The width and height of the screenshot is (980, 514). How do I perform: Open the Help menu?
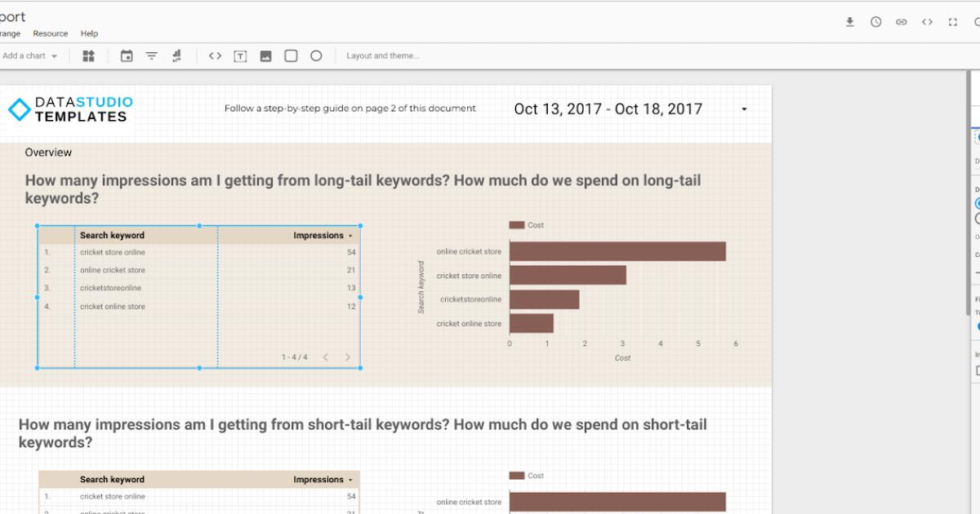89,33
